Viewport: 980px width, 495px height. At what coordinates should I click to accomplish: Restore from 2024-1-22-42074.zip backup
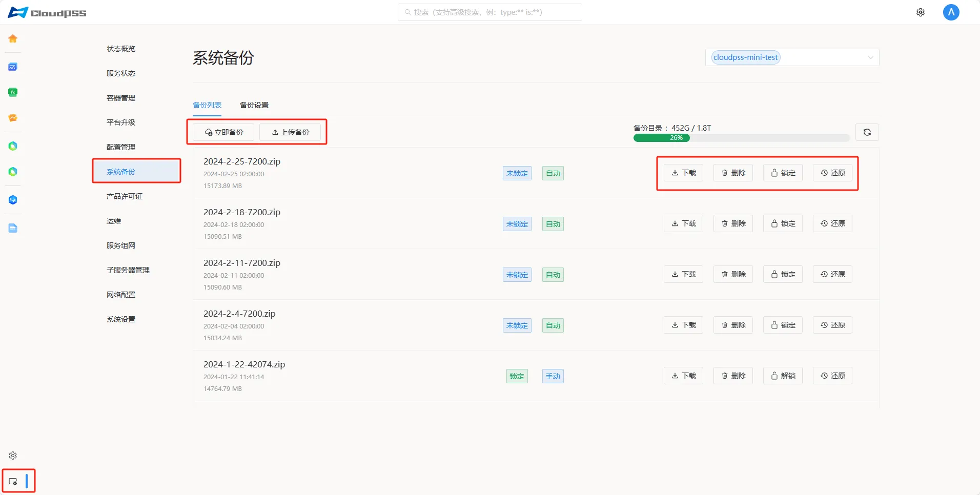[833, 376]
